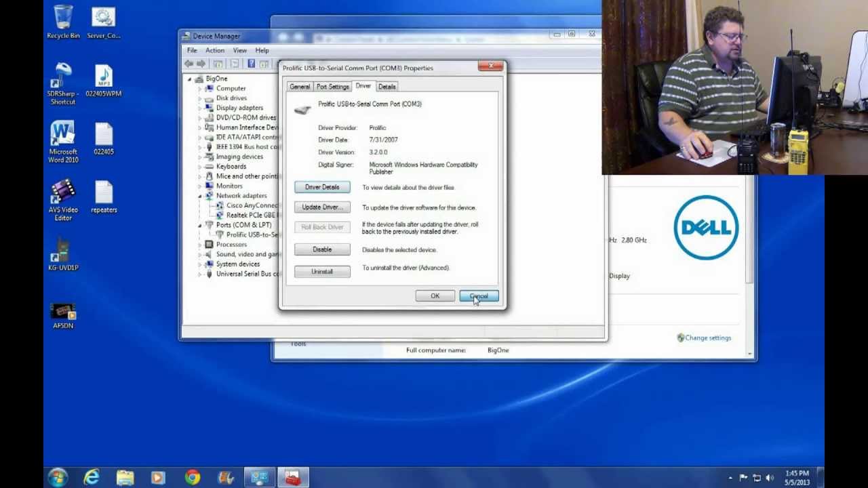The height and width of the screenshot is (488, 868).
Task: Open the Server_Co desktop shortcut
Action: [x=103, y=22]
